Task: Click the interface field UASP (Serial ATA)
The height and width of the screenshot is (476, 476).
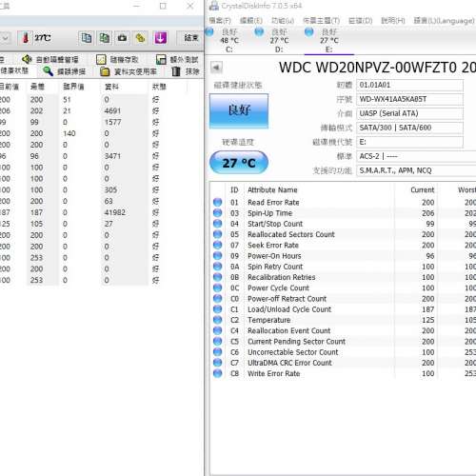Action: [409, 113]
